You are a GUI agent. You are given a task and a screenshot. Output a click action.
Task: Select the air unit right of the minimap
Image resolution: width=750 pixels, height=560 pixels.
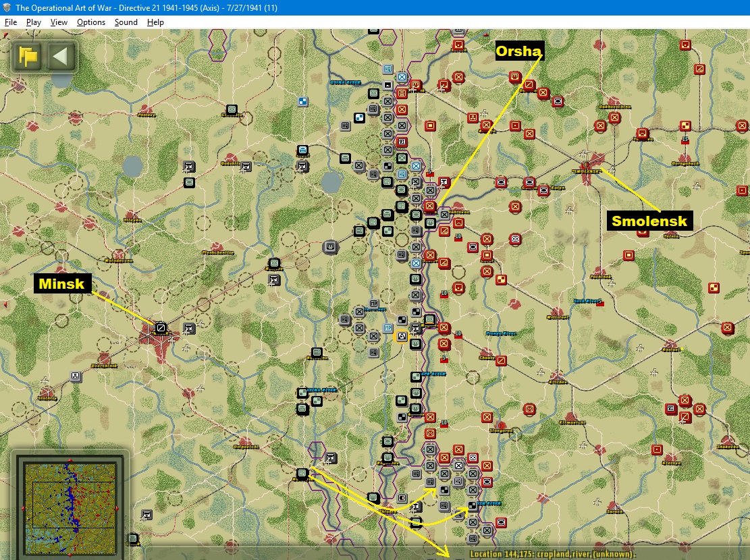coord(146,515)
